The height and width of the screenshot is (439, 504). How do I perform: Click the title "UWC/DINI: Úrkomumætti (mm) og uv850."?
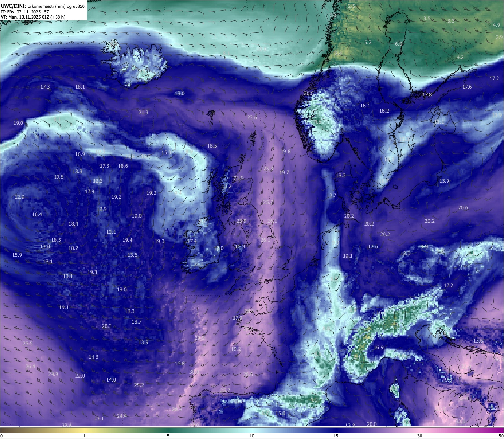[x=43, y=6]
